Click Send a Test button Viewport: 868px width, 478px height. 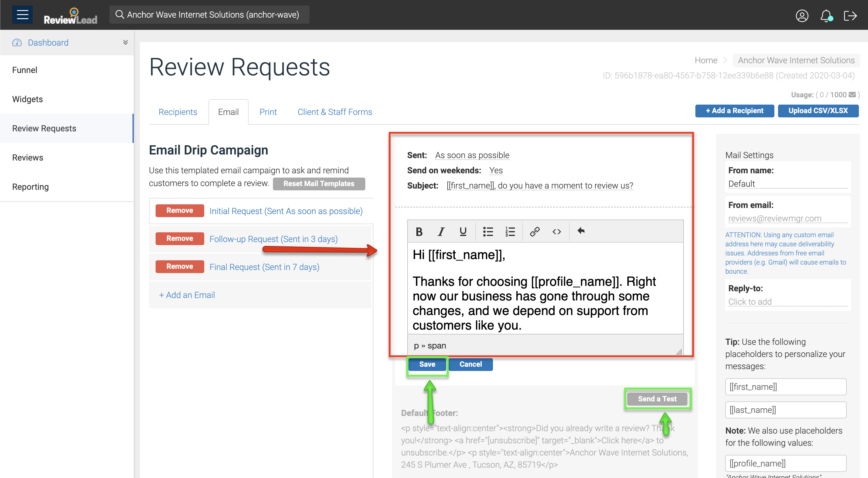(657, 399)
